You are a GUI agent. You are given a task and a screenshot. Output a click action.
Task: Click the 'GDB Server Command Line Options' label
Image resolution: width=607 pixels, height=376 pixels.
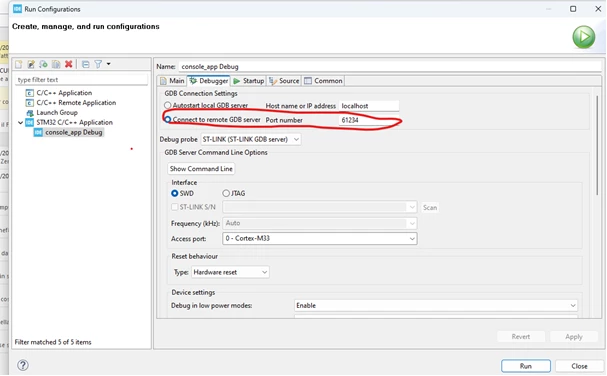pos(216,152)
